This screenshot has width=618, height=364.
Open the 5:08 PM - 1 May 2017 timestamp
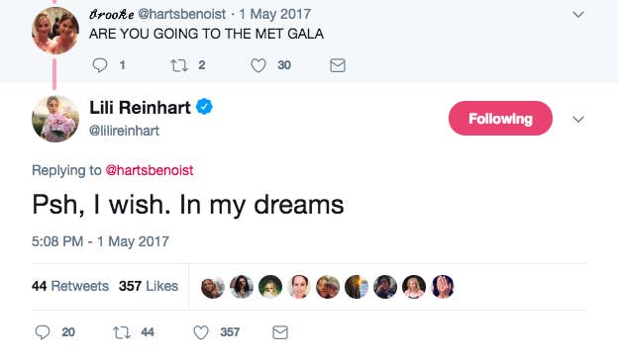[x=100, y=241]
